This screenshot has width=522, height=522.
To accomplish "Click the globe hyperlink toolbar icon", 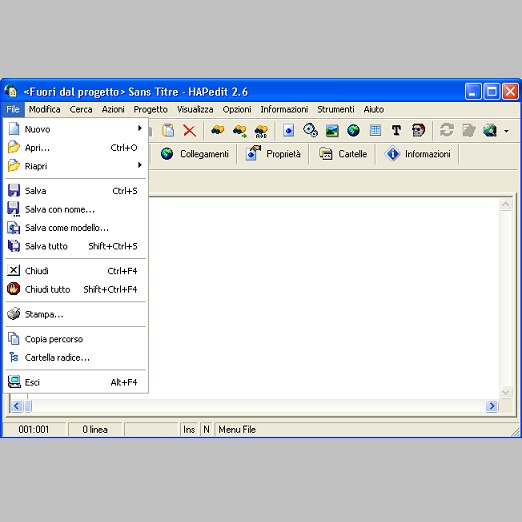I will 353,130.
